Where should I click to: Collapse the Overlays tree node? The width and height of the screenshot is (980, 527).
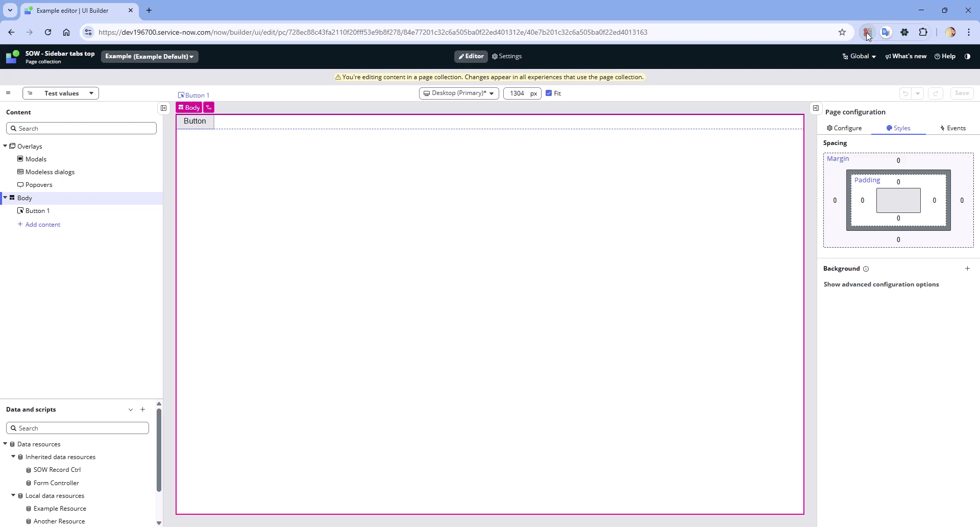(x=5, y=146)
